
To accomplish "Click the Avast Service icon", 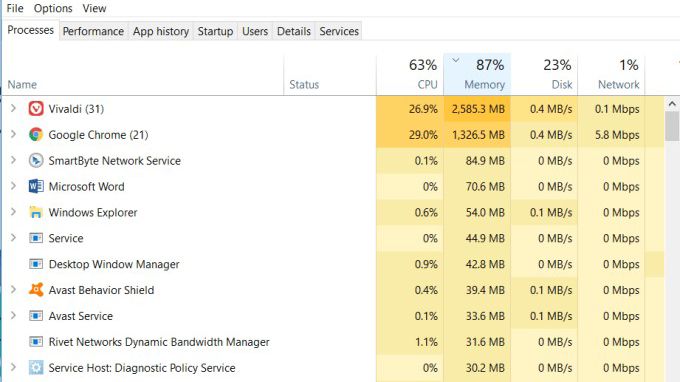I will [x=36, y=316].
